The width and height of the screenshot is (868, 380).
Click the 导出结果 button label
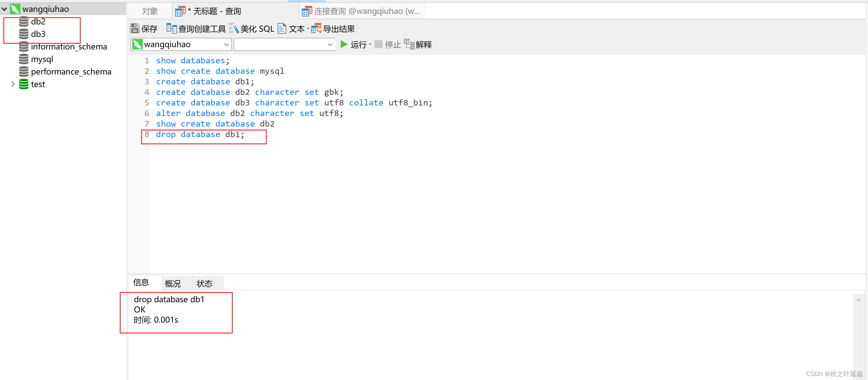(339, 29)
